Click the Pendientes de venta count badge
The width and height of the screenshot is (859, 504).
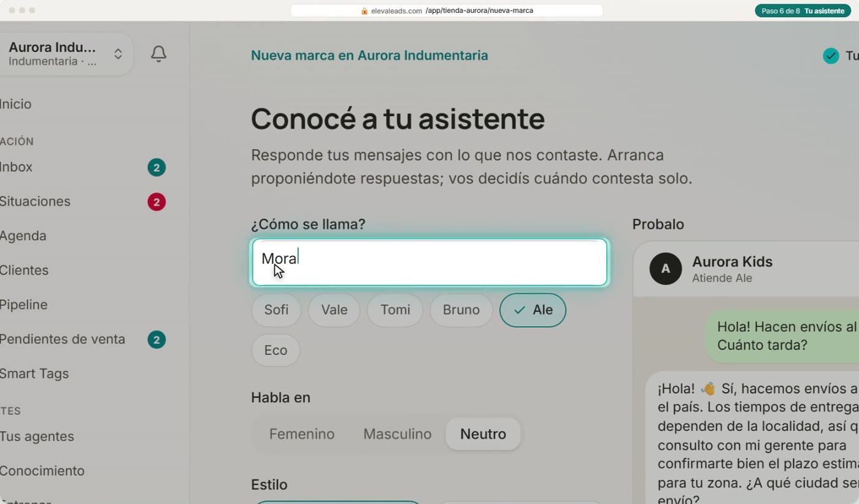coord(156,340)
